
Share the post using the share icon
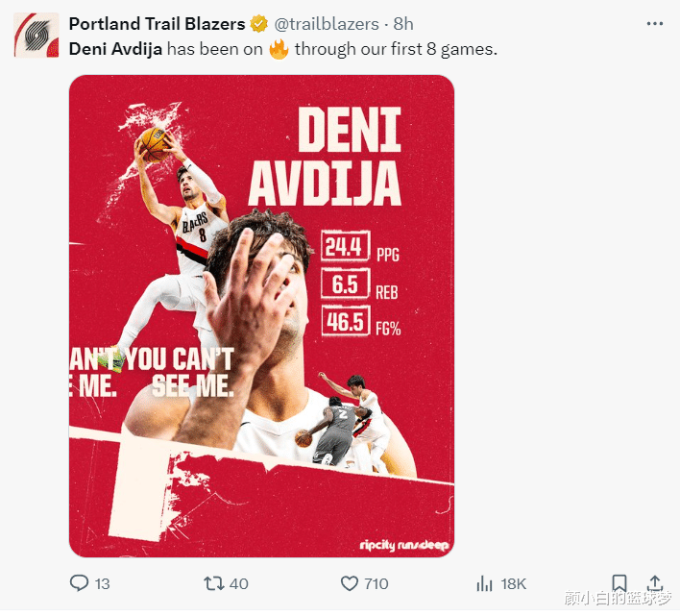tap(655, 582)
